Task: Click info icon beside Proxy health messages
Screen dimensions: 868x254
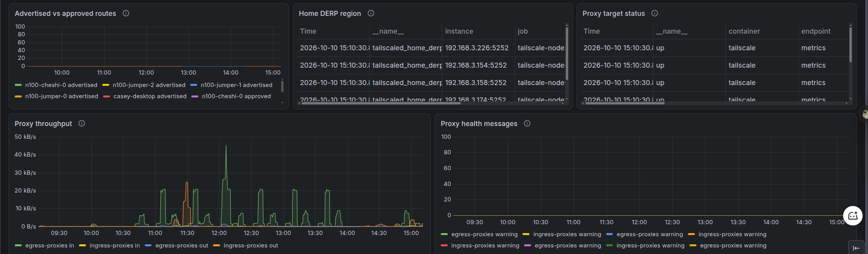Action: click(527, 123)
